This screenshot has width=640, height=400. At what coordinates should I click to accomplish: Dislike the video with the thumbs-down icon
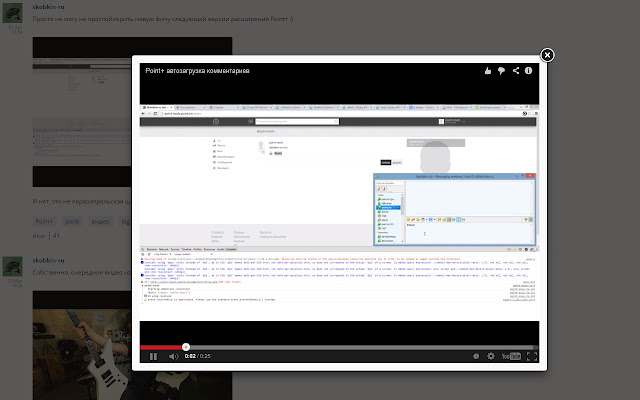pos(502,71)
